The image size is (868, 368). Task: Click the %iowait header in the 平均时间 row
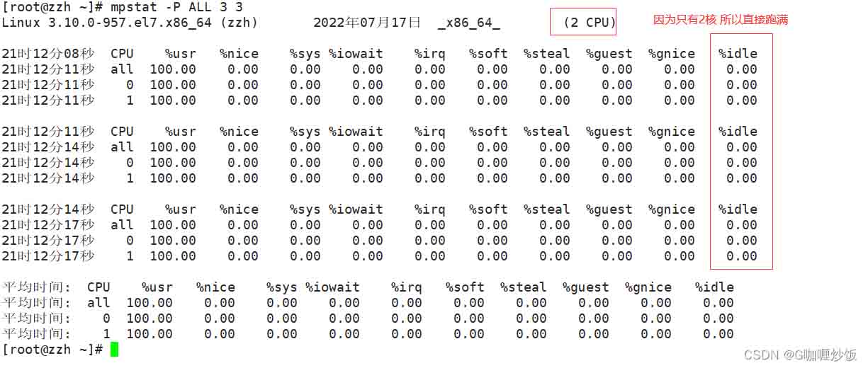[333, 287]
